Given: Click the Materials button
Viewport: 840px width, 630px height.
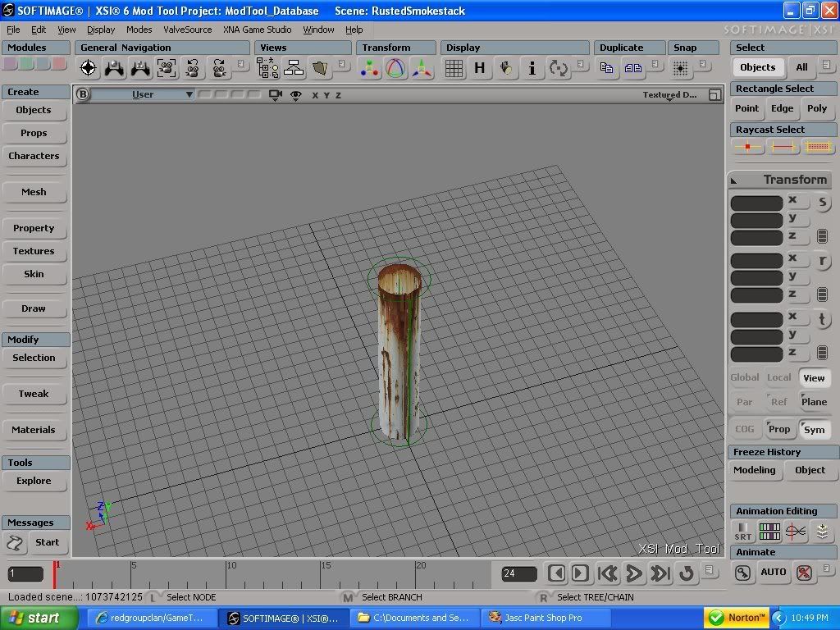Looking at the screenshot, I should pos(34,430).
